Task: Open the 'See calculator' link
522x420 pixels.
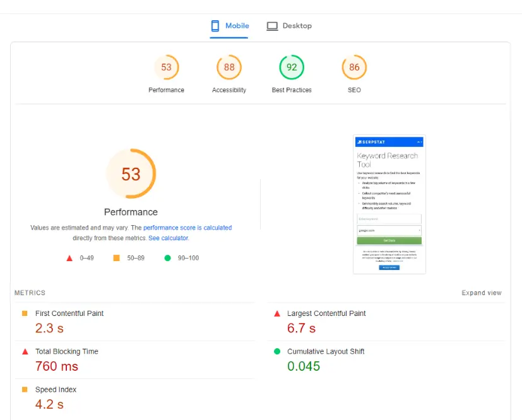Action: [169, 238]
